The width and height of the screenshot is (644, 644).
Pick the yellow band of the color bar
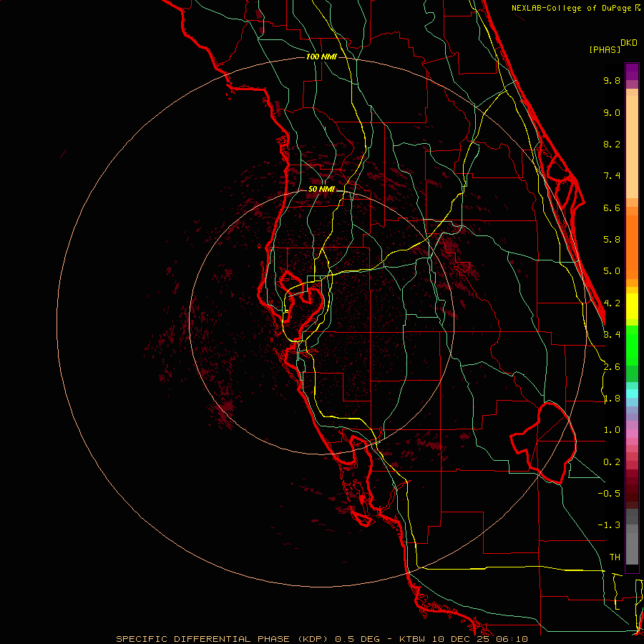[632, 306]
